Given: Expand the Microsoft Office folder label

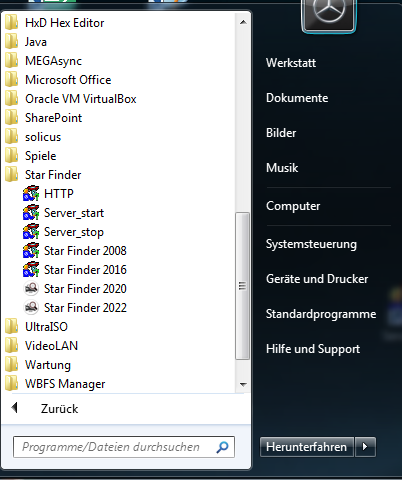Looking at the screenshot, I should [68, 80].
